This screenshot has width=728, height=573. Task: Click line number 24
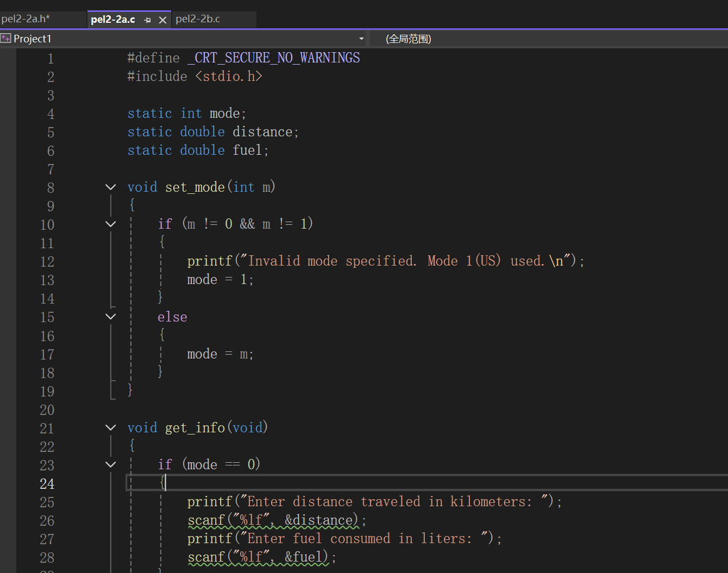47,483
